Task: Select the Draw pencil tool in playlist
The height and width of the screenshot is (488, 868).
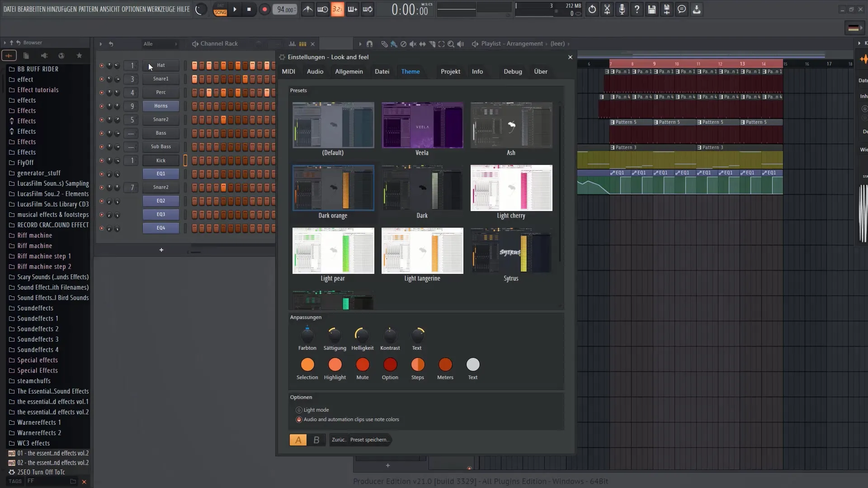Action: pyautogui.click(x=384, y=44)
